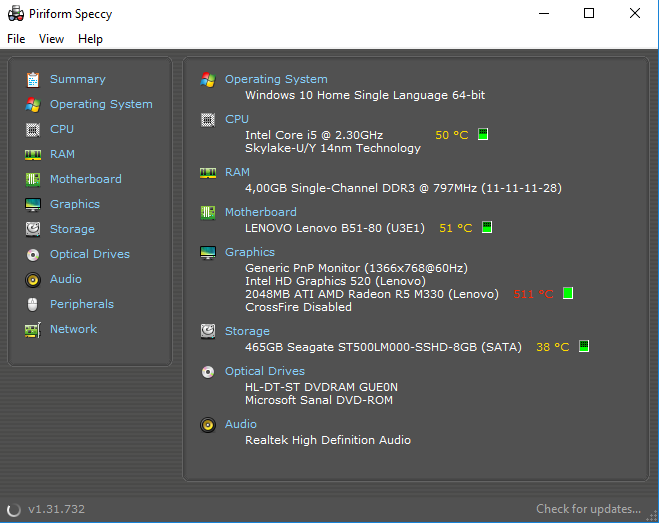
Task: Click the Optical Drives disc icon in summary panel
Action: point(208,372)
